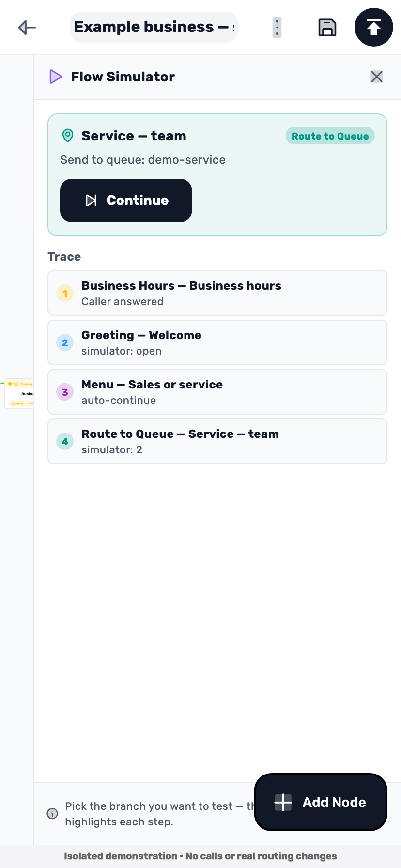
Task: Select trace step 3 Menu — Sales or service
Action: click(x=217, y=392)
